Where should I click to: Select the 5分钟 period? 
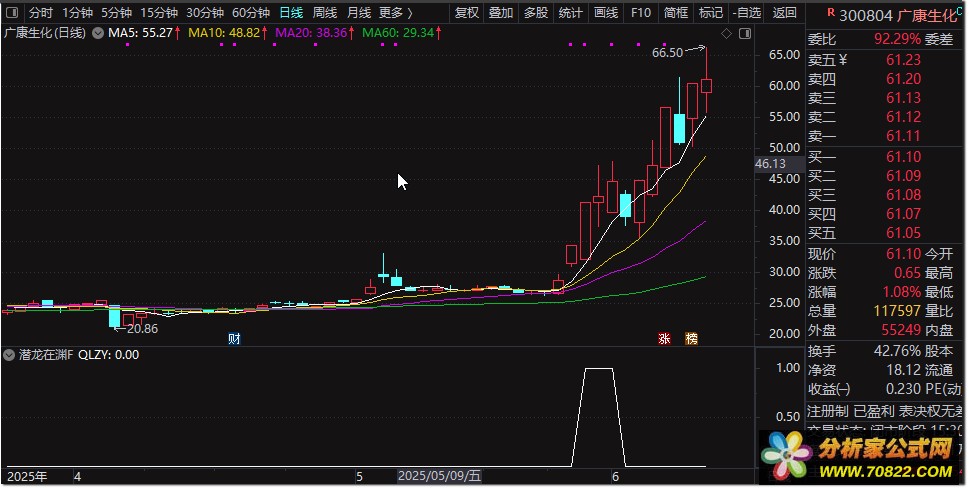click(116, 12)
